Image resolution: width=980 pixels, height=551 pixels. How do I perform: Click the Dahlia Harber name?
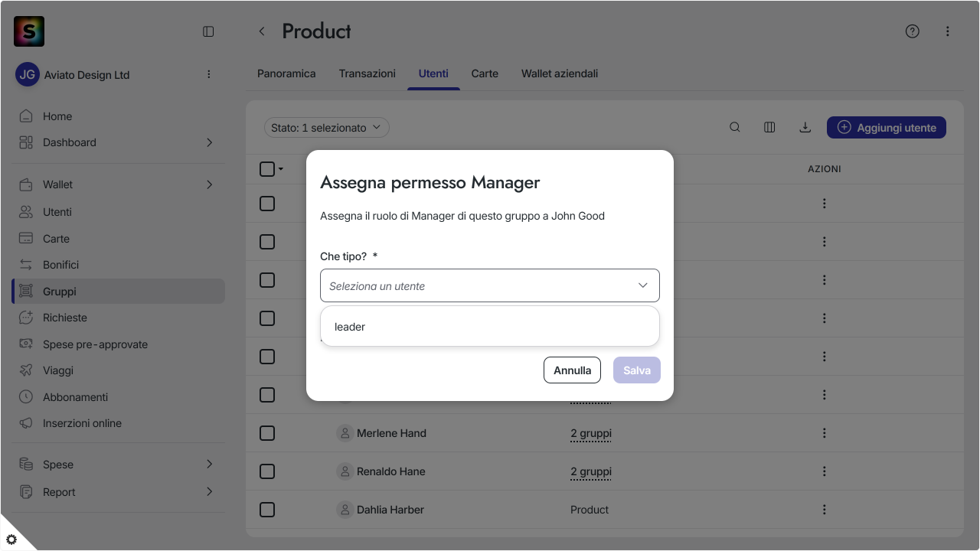point(390,510)
